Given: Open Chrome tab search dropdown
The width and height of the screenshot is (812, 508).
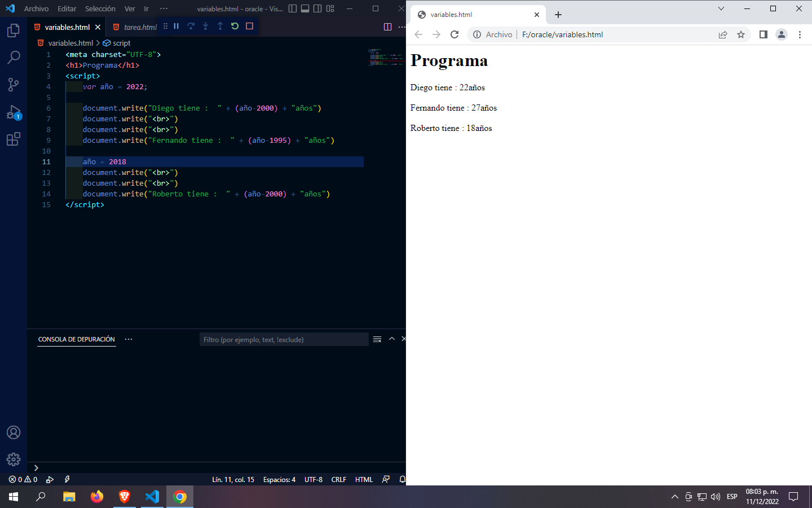Looking at the screenshot, I should click(721, 8).
